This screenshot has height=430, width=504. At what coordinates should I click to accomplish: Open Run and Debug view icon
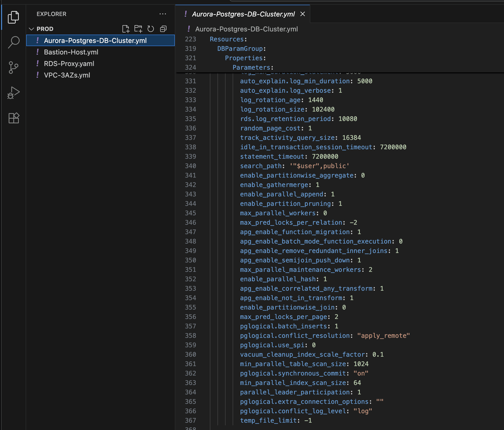click(13, 93)
